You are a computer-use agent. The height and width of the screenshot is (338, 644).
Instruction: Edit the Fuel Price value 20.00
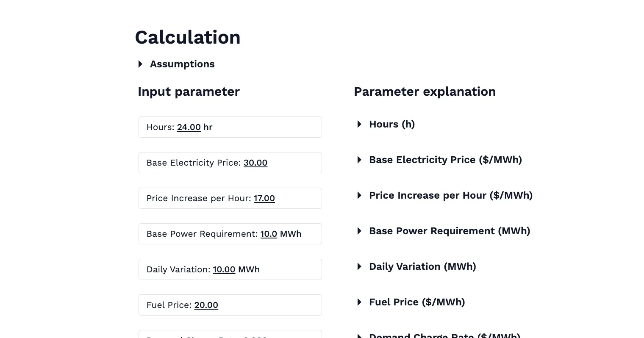(206, 305)
